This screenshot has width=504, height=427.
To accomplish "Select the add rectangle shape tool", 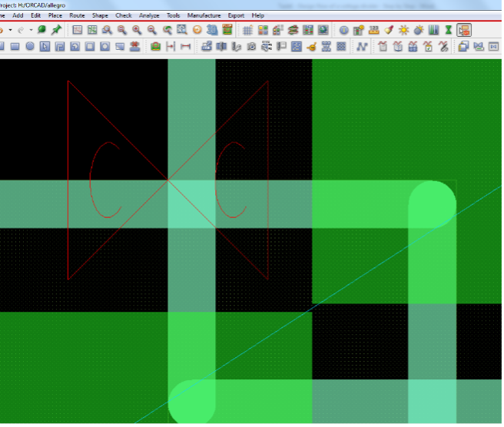I will tap(15, 47).
